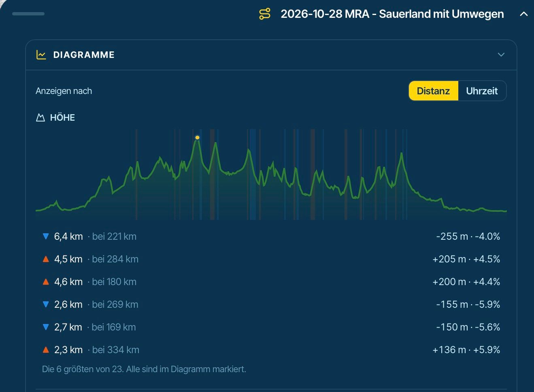Select the 2,6 km descent at 269 km

pos(271,305)
